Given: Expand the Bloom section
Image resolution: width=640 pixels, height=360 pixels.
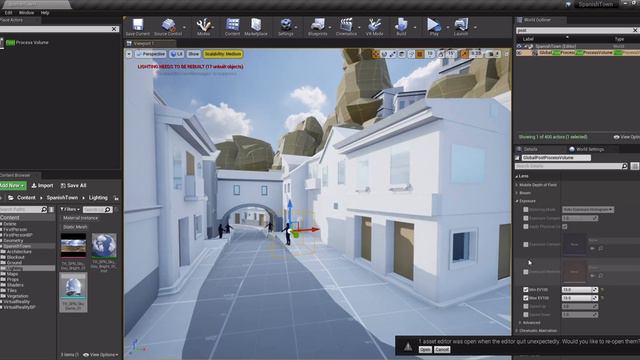Looking at the screenshot, I should coord(517,193).
